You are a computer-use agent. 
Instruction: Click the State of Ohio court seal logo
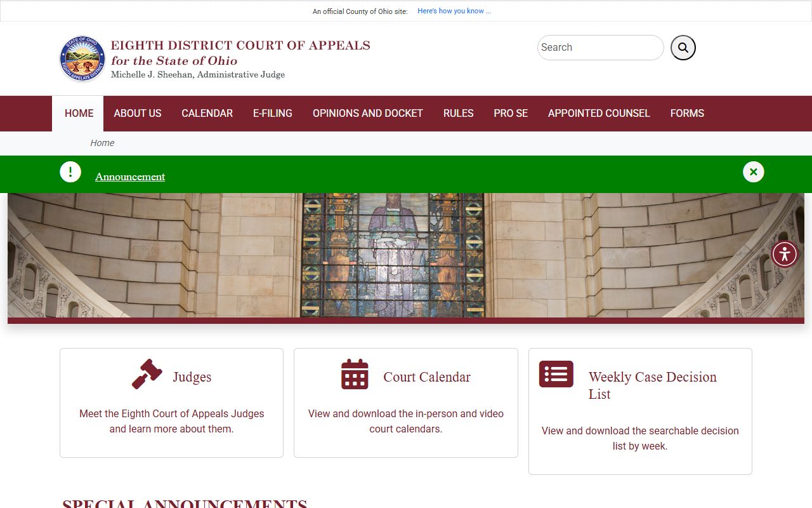82,58
